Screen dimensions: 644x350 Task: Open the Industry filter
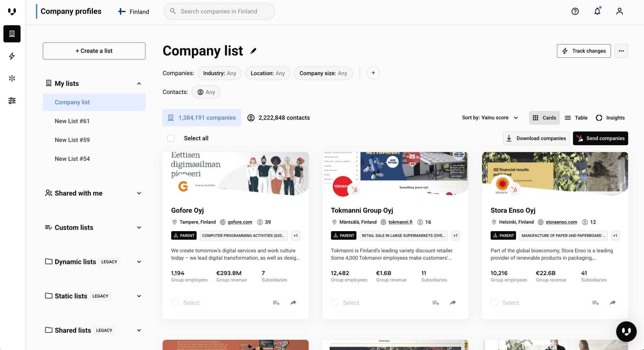click(x=220, y=73)
